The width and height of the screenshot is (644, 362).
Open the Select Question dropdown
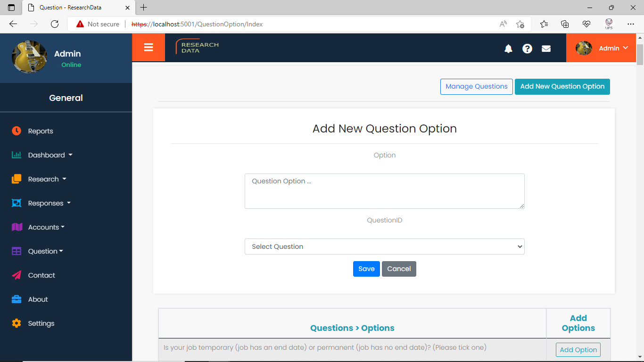(384, 247)
